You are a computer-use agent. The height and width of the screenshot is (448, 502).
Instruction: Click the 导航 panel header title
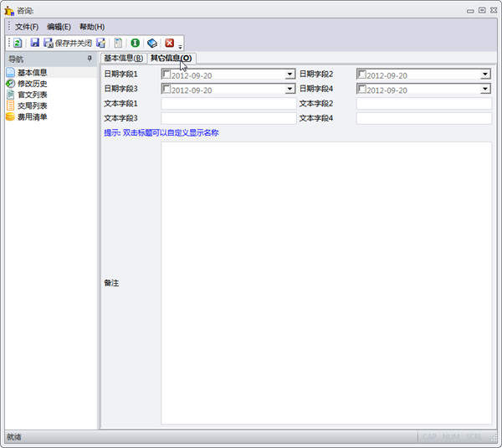(x=16, y=59)
